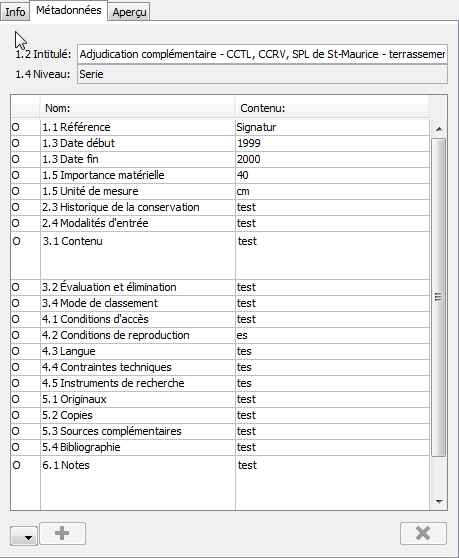Click the 1.4 Niveau field
Image resolution: width=459 pixels, height=558 pixels.
(x=262, y=74)
